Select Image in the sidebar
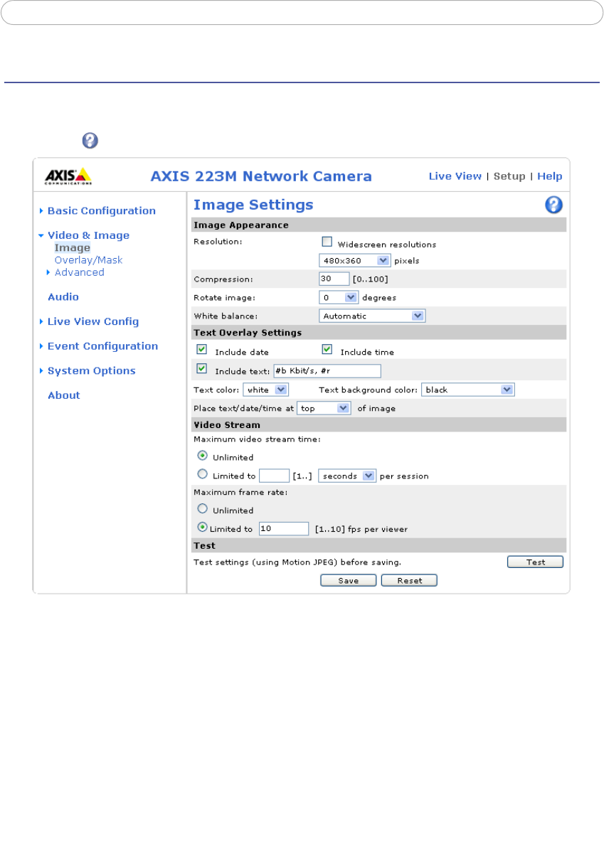Viewport: 604px width, 868px height. [73, 248]
